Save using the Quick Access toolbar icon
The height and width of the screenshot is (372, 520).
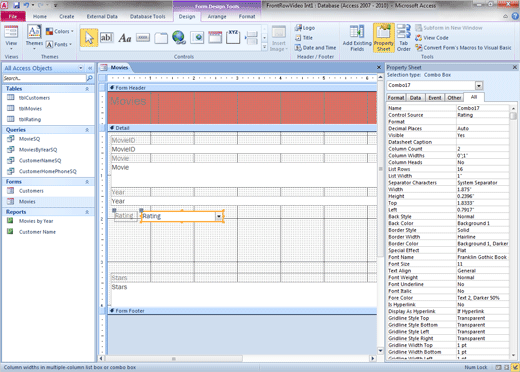click(17, 5)
